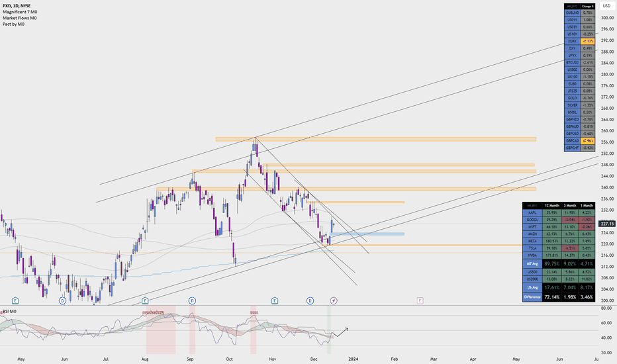Click the GBPUSD row label

(x=572, y=134)
